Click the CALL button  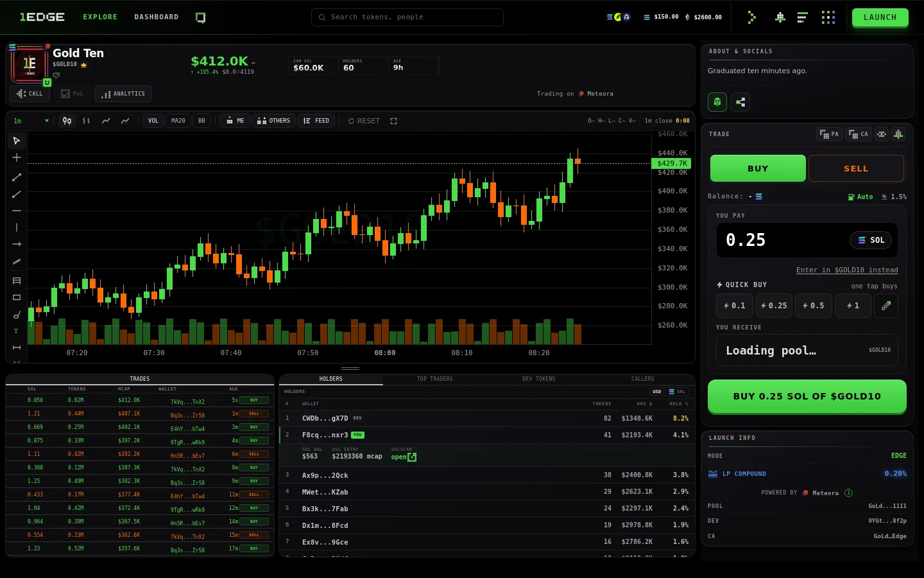[30, 94]
